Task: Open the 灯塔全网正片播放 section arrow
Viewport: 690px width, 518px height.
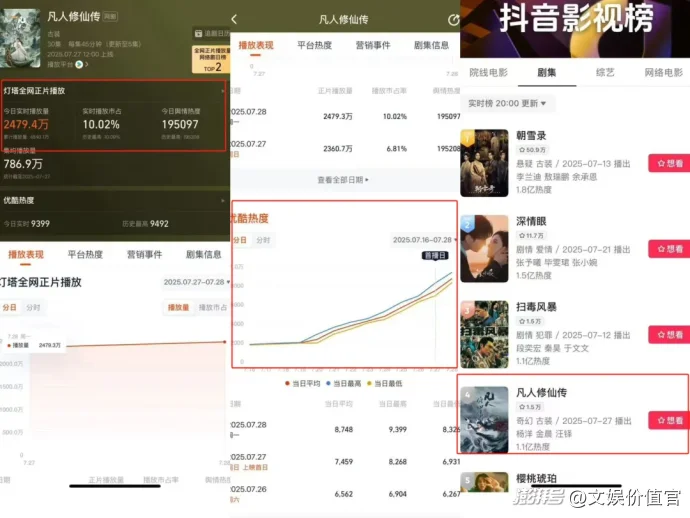Action: point(222,90)
